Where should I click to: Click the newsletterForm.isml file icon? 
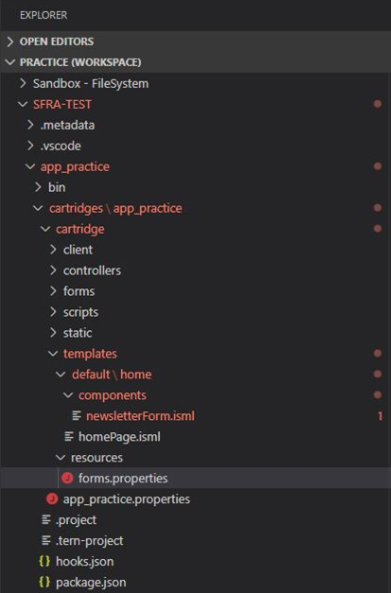[x=76, y=416]
